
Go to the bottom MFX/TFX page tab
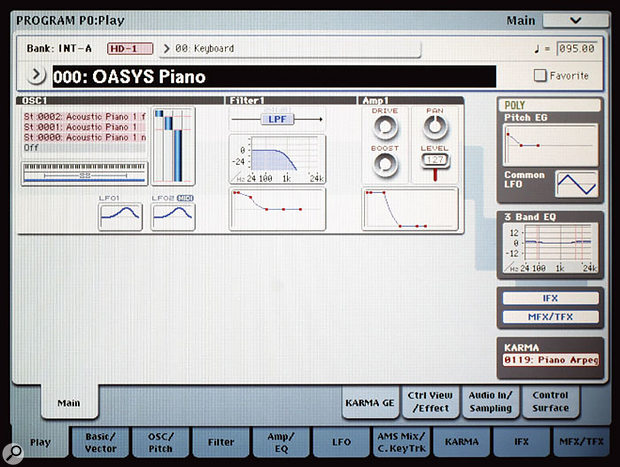pyautogui.click(x=581, y=442)
